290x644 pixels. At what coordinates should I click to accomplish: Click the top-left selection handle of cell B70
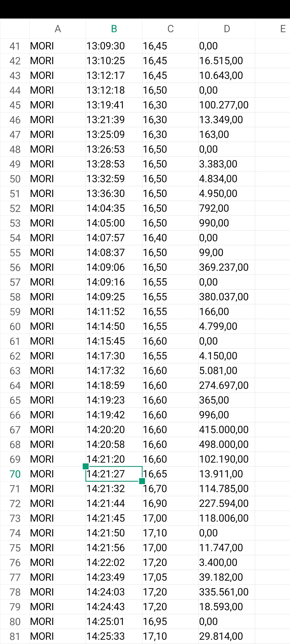tap(86, 466)
